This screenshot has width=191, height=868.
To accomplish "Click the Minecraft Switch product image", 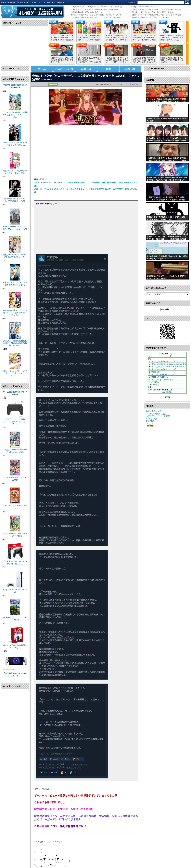I will 15,607.
